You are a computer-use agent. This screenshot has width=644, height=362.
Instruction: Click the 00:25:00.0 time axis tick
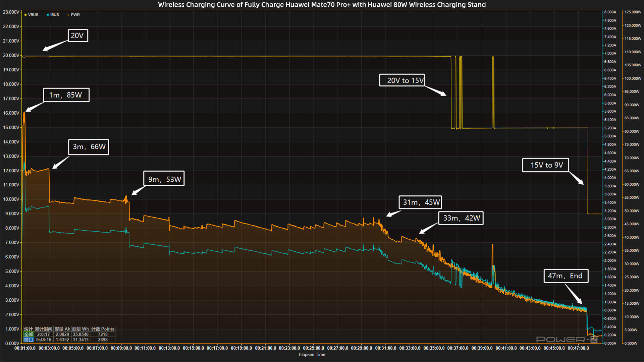314,348
